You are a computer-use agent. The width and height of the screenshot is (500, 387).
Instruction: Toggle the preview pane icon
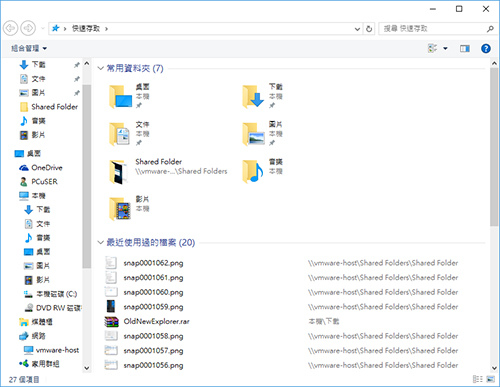(x=465, y=49)
